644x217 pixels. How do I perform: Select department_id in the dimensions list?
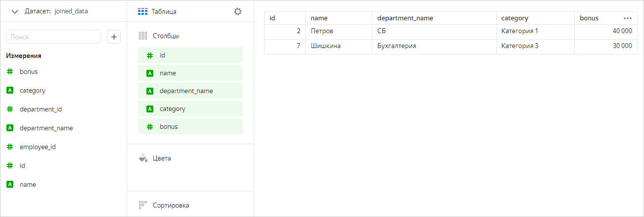[41, 109]
